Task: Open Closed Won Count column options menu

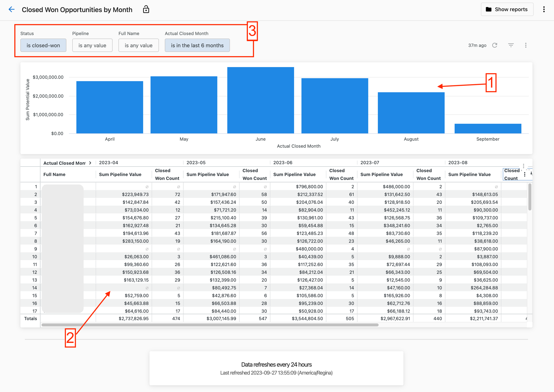Action: tap(525, 174)
